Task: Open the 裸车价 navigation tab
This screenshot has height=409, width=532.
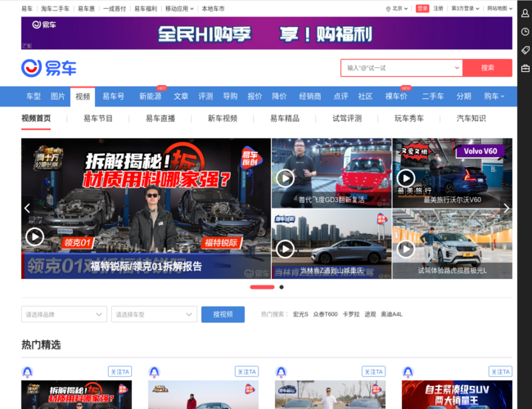Action: coord(396,97)
